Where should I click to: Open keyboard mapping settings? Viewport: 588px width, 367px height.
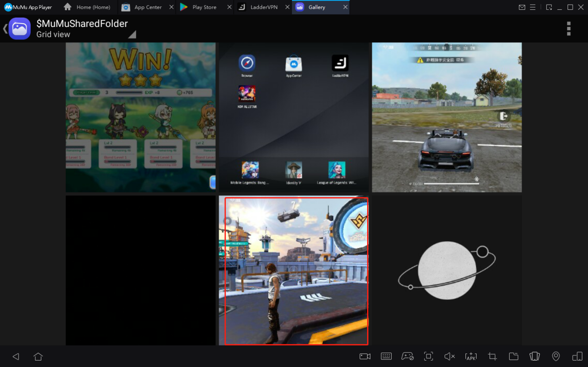386,356
